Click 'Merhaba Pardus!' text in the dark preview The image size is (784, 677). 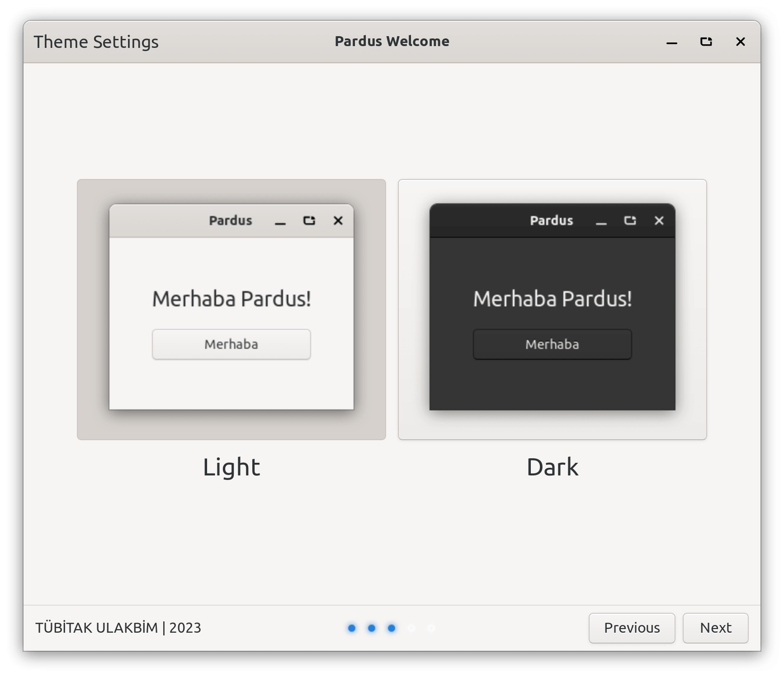pos(552,299)
